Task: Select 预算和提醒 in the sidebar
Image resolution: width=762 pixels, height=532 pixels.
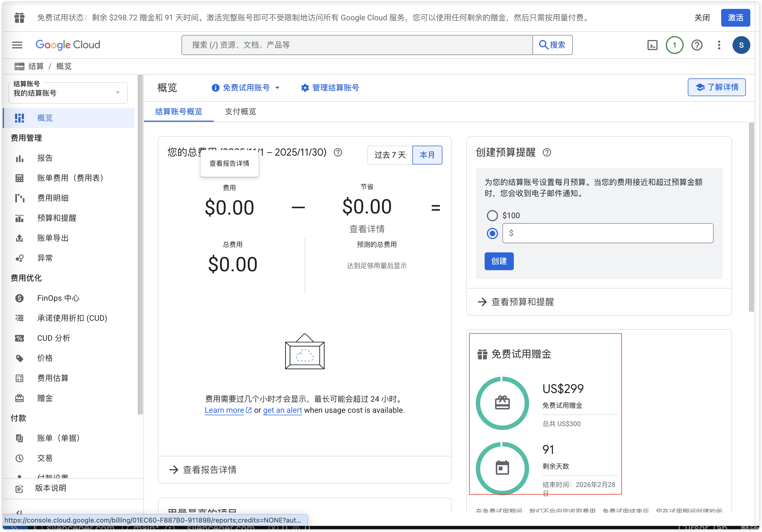Action: [x=56, y=218]
